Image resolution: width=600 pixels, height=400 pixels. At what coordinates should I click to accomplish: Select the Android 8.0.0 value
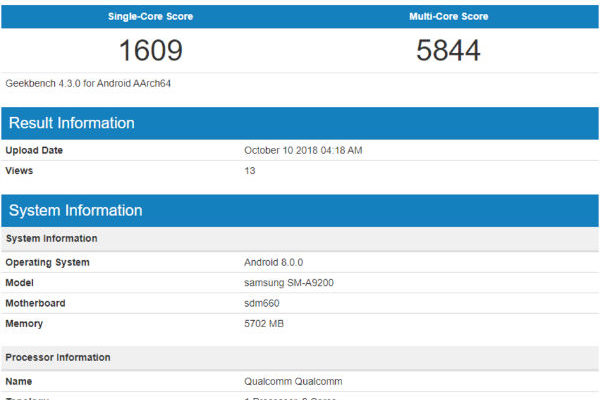click(274, 263)
